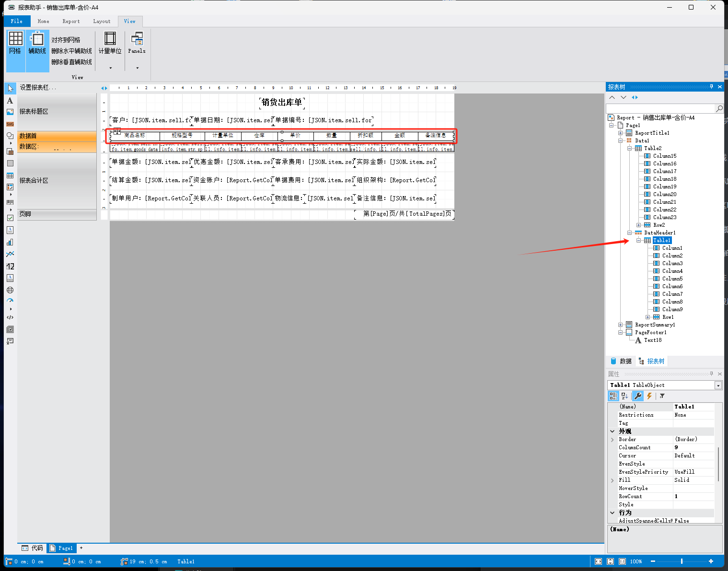Select the Shape object tool
The width and height of the screenshot is (728, 571).
[10, 136]
